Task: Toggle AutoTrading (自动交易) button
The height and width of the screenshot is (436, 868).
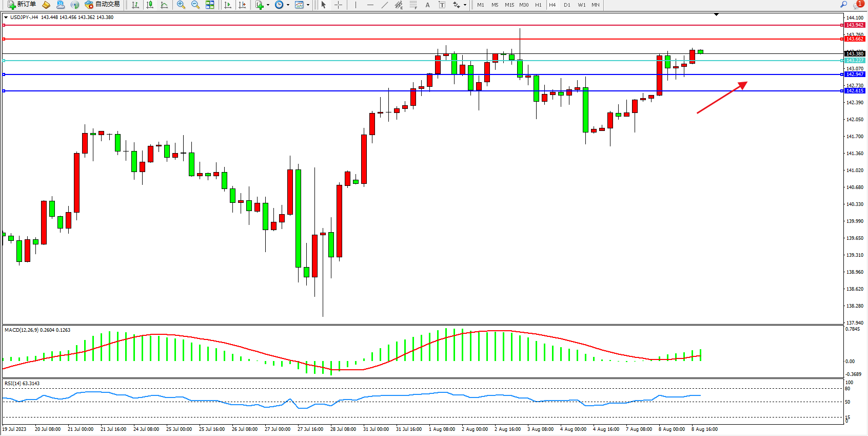Action: click(102, 5)
